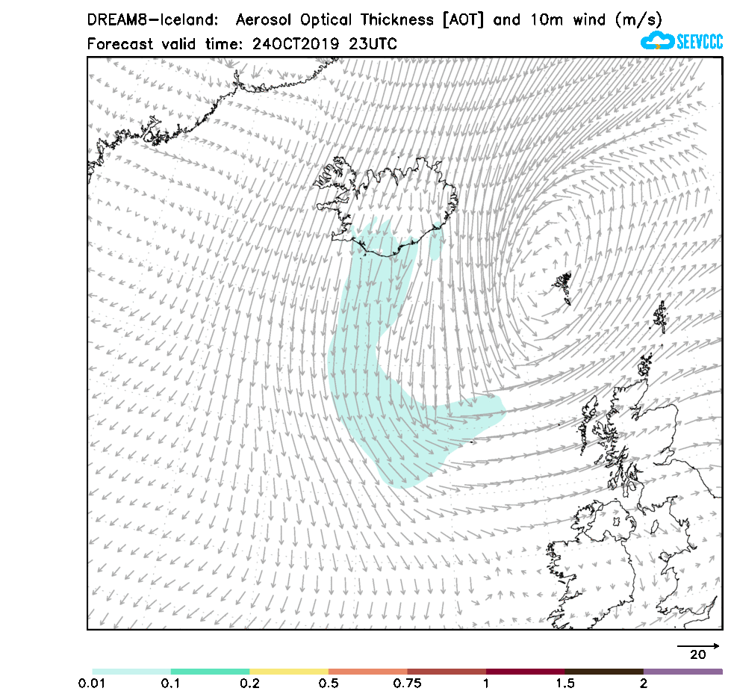734x700 pixels.
Task: Select the pale cyan color bar segment
Action: click(131, 672)
